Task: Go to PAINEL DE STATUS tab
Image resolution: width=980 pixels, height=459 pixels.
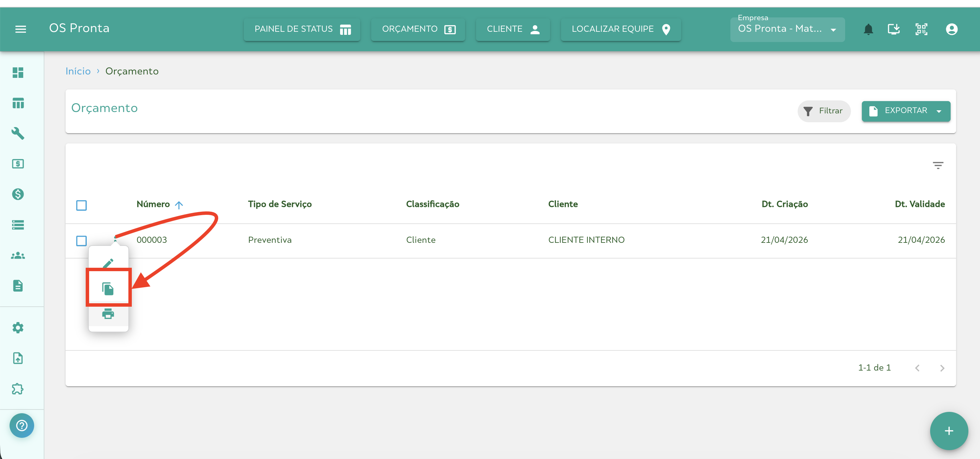Action: pyautogui.click(x=302, y=29)
